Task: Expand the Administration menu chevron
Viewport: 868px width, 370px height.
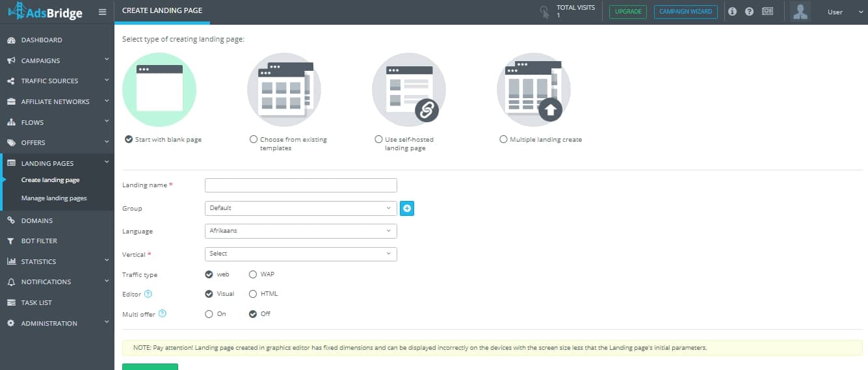Action: point(107,323)
